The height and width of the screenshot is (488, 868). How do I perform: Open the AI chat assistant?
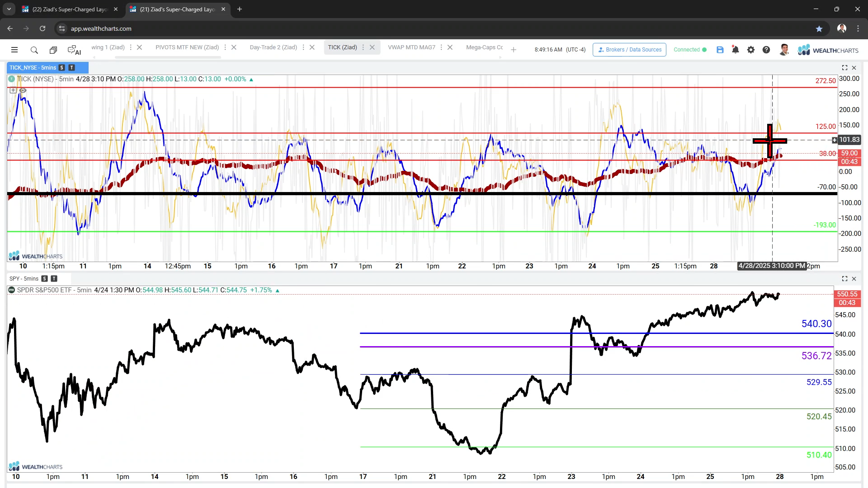(74, 50)
